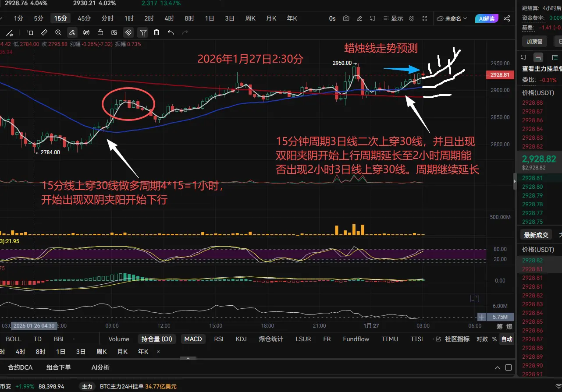Collapse the right sidebar panel arrow
This screenshot has height=392, width=562.
click(x=516, y=181)
